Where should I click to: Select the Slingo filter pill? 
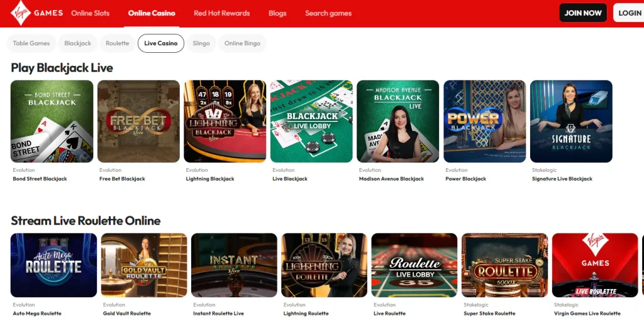click(201, 43)
